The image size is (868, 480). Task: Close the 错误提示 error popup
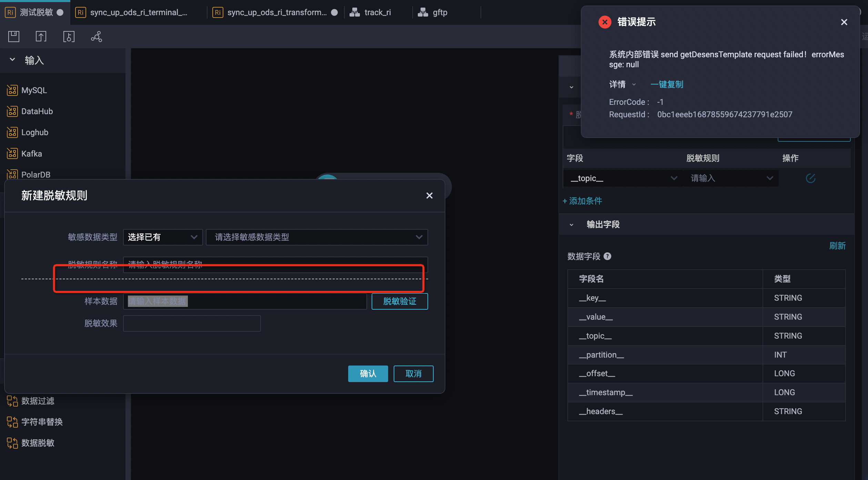pos(844,22)
